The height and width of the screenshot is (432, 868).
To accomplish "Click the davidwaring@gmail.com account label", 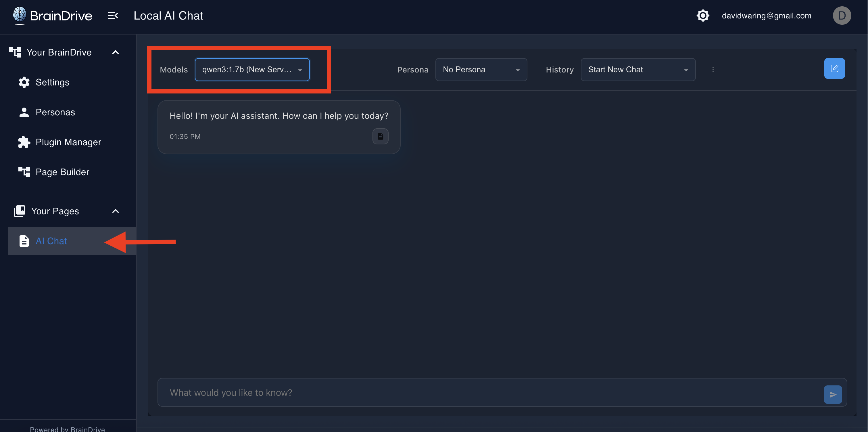I will coord(766,16).
